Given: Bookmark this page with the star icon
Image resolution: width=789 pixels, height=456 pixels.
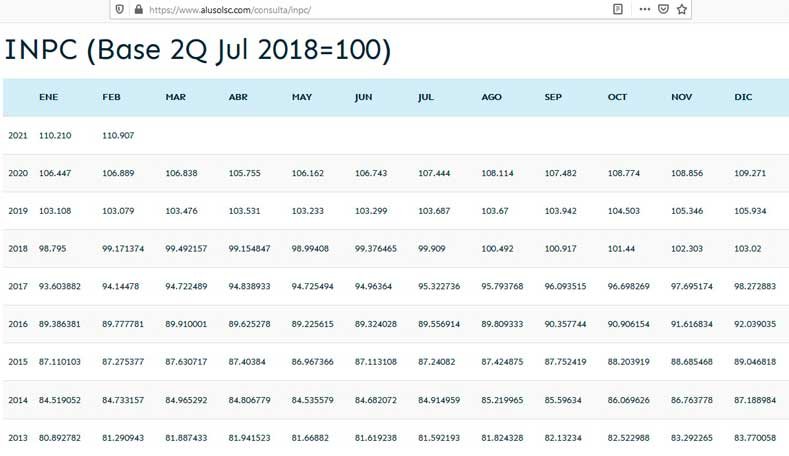Looking at the screenshot, I should tap(682, 9).
